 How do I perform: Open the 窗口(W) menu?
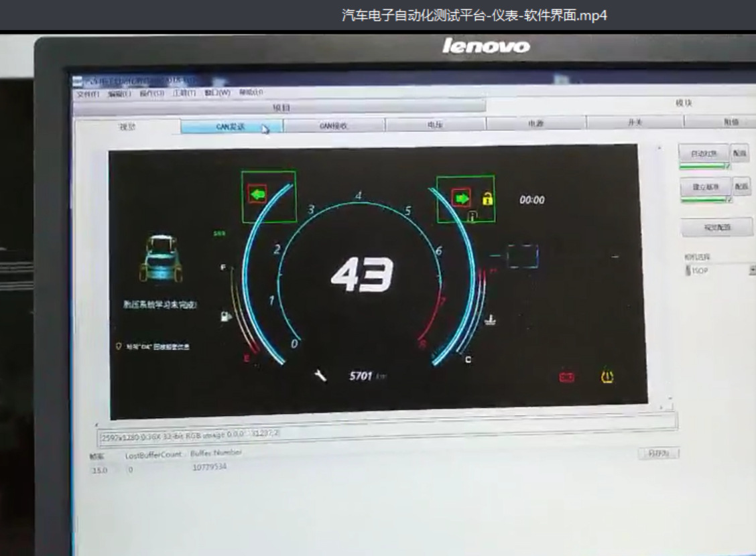point(217,92)
